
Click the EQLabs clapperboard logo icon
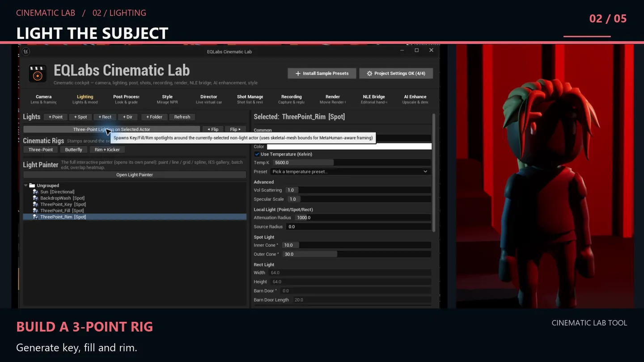[38, 74]
